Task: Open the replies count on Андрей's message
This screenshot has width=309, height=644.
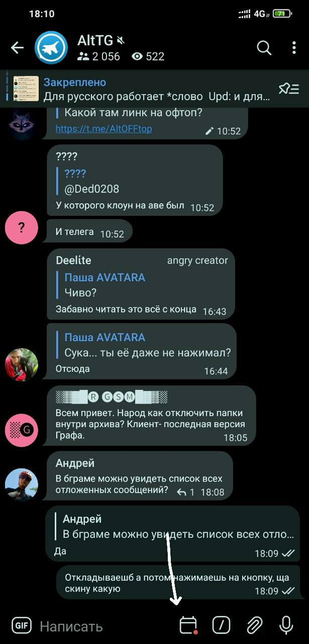Action: tap(186, 492)
